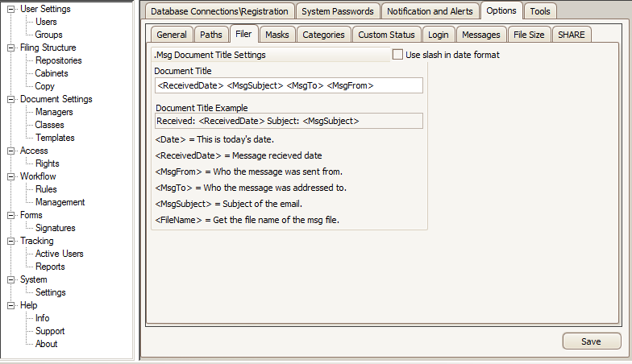The height and width of the screenshot is (364, 632).
Task: Open About under Help
Action: (47, 344)
